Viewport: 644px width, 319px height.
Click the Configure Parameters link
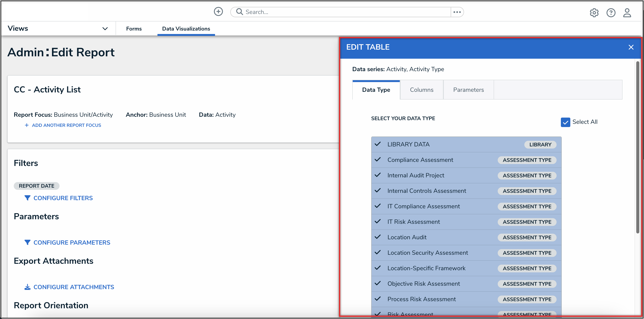(x=72, y=242)
